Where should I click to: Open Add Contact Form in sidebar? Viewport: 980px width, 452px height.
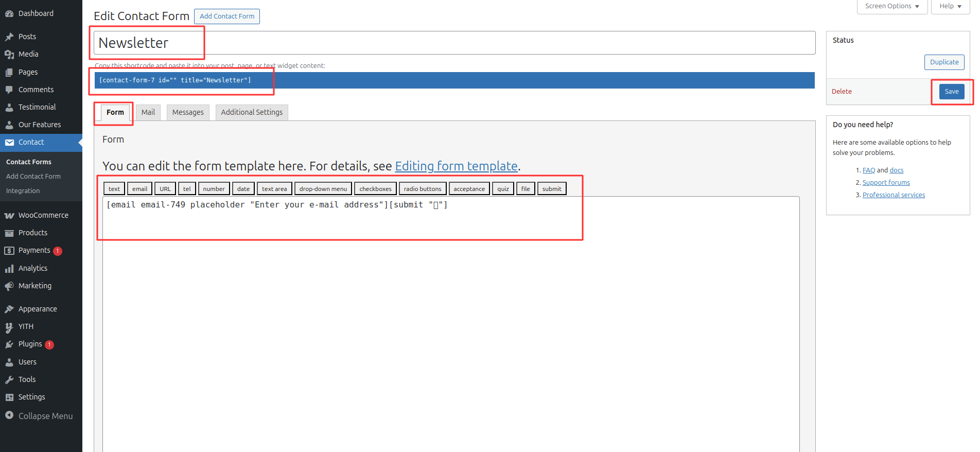pos(33,176)
